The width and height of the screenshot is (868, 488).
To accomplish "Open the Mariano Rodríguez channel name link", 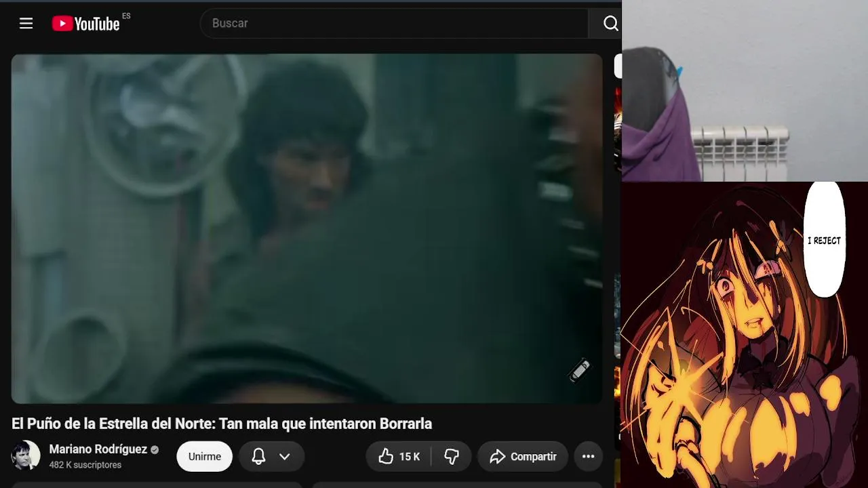I will [98, 449].
